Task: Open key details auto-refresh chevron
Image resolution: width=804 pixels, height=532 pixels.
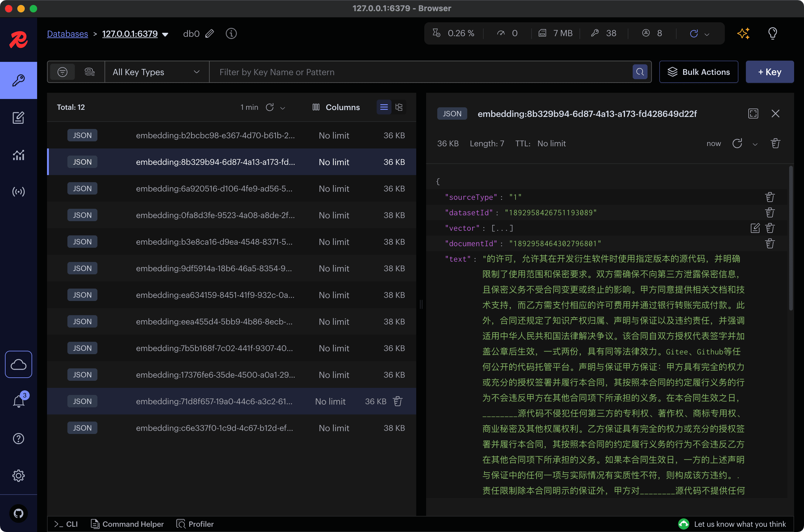Action: point(755,144)
